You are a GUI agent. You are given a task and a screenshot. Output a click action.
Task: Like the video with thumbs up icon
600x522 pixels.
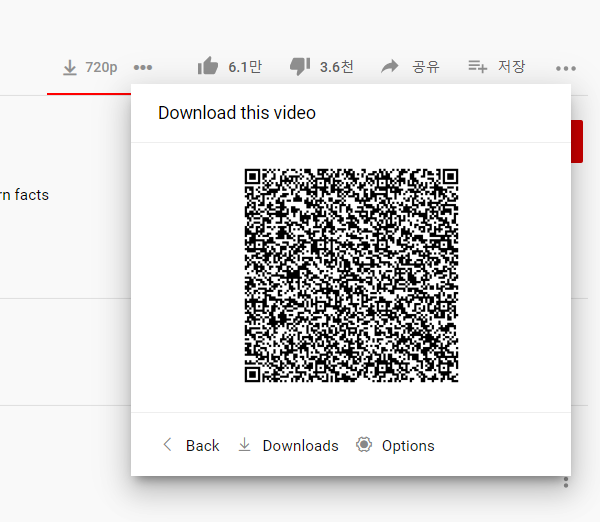coord(208,65)
